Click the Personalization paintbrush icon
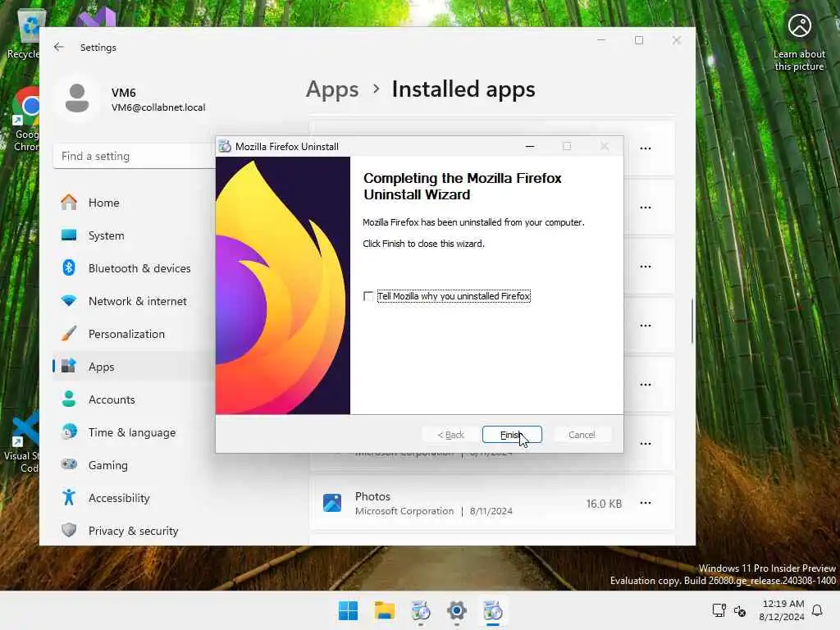This screenshot has height=630, width=840. click(x=69, y=333)
